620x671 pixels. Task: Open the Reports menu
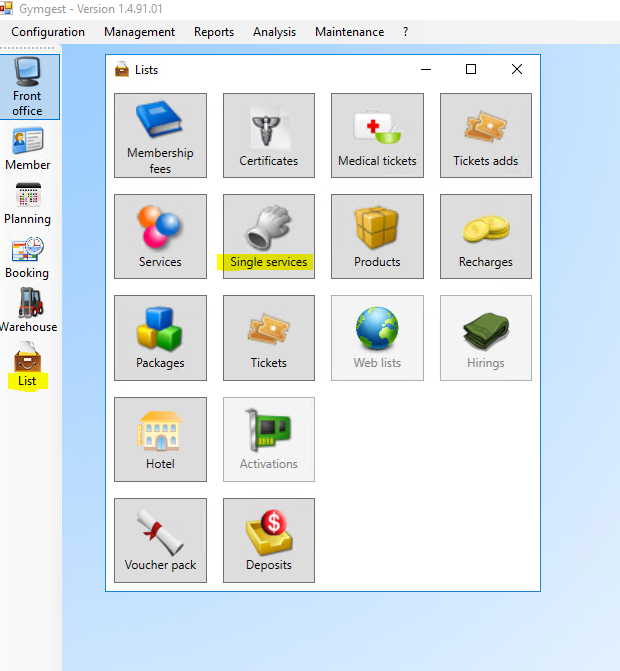[x=214, y=32]
